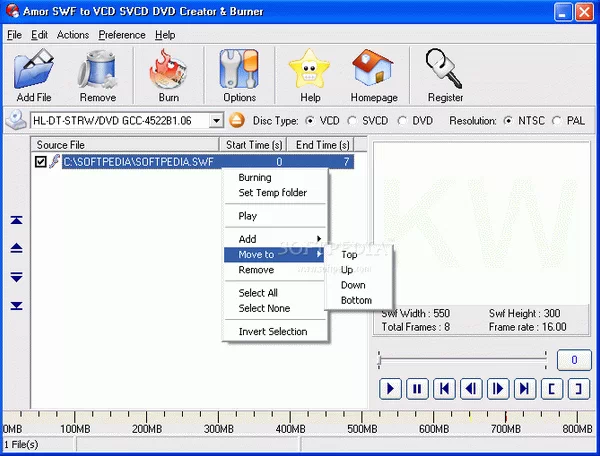Select Top in Move to submenu
The image size is (600, 456).
point(359,254)
